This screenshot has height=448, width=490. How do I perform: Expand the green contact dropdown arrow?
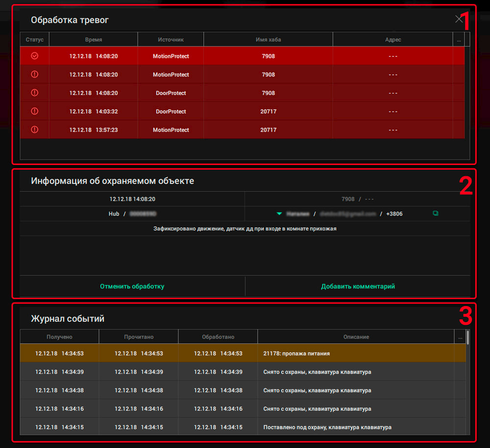coord(279,213)
